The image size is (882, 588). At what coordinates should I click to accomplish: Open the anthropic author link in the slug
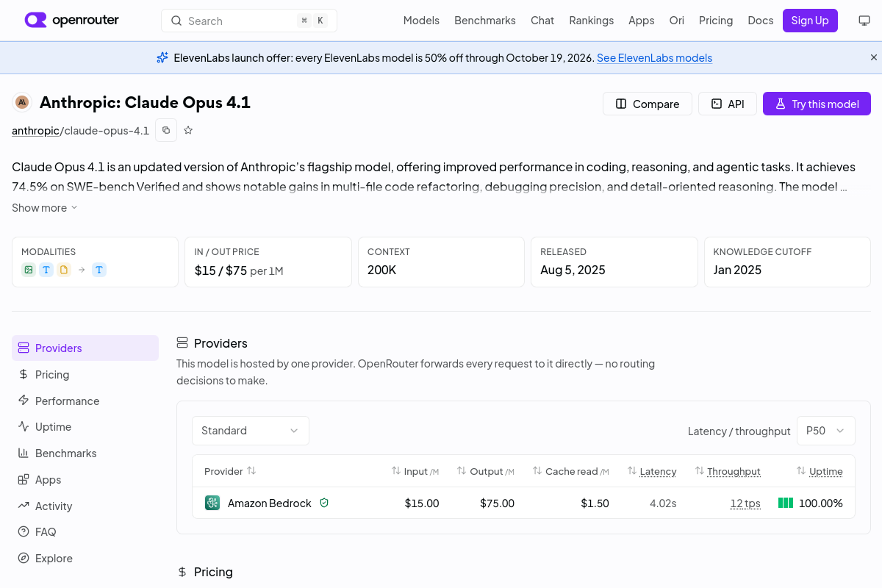tap(35, 131)
